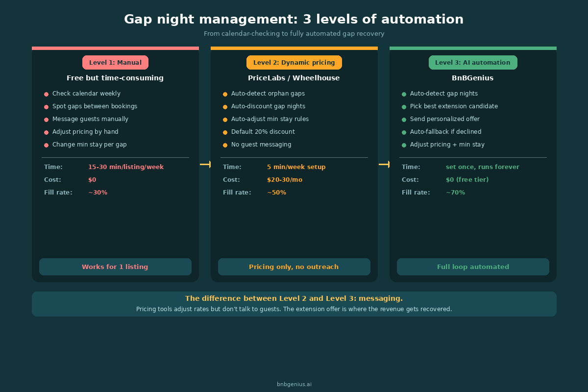Click the BnBGenius card heading
Viewport: 588px width, 392px height.
click(x=473, y=78)
